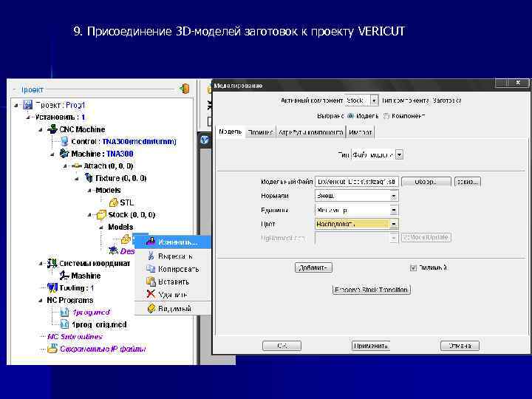Open the units dropdown
Image resolution: width=532 pixels, height=399 pixels.
[x=393, y=211]
